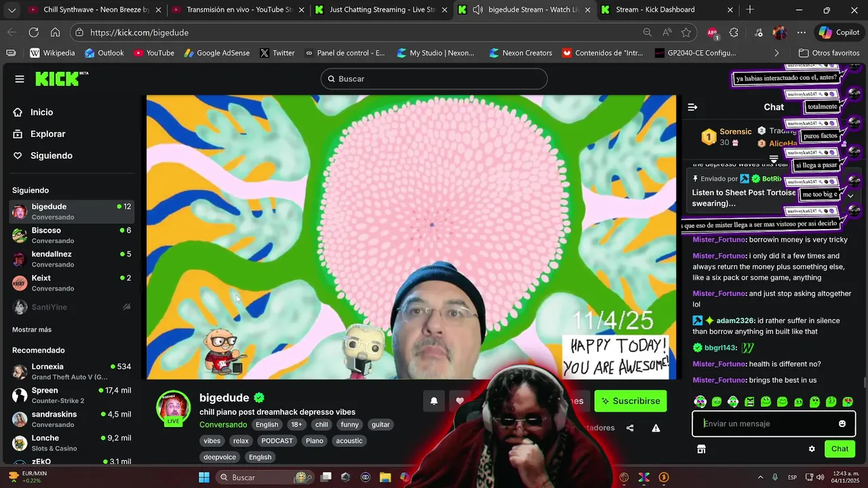Click the Buscar search field on Kick
The image size is (868, 488).
tap(434, 79)
